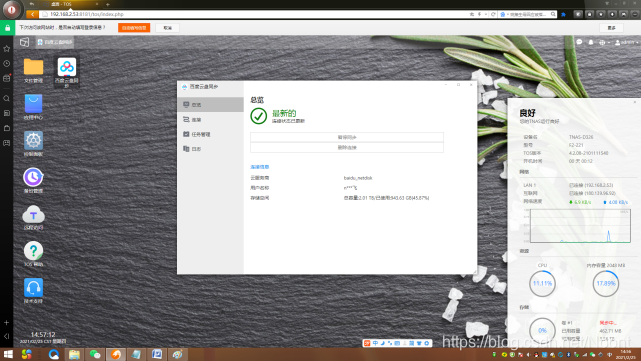The height and width of the screenshot is (361, 641).
Task: Click the plus icon at browser sidebar bottom
Action: click(x=7, y=323)
